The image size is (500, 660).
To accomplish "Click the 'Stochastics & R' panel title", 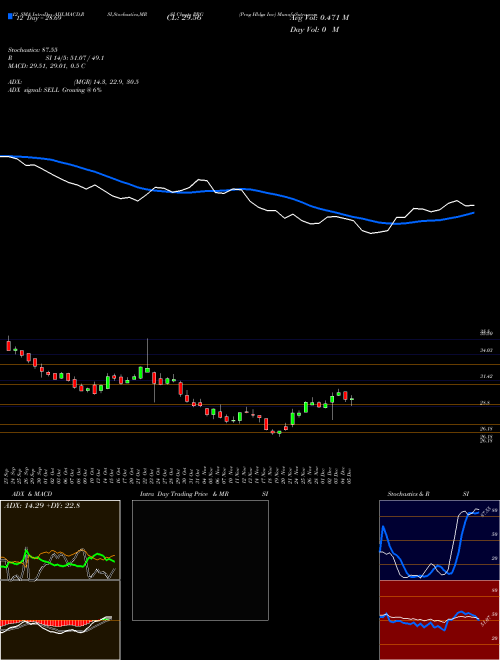I will point(409,494).
